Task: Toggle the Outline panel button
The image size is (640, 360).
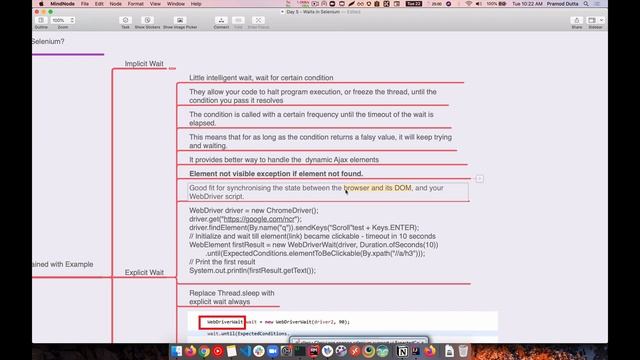Action: coord(41,20)
